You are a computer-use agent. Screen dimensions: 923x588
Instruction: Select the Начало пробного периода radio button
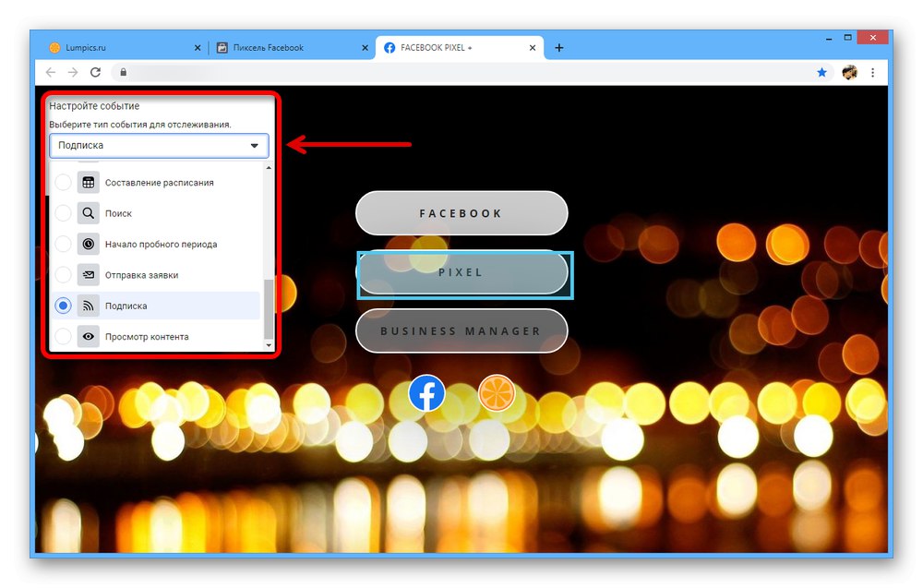63,244
